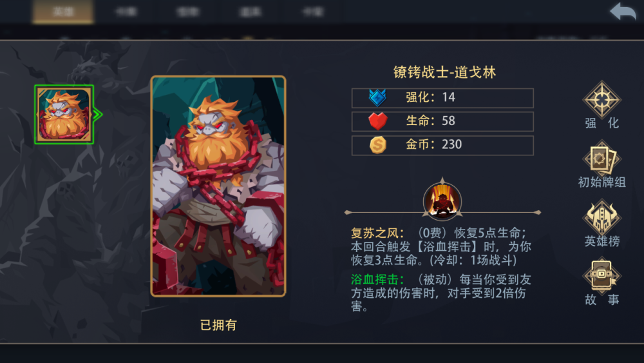The image size is (644, 363).
Task: Select the highlighted 英雄 tab
Action: tap(63, 12)
